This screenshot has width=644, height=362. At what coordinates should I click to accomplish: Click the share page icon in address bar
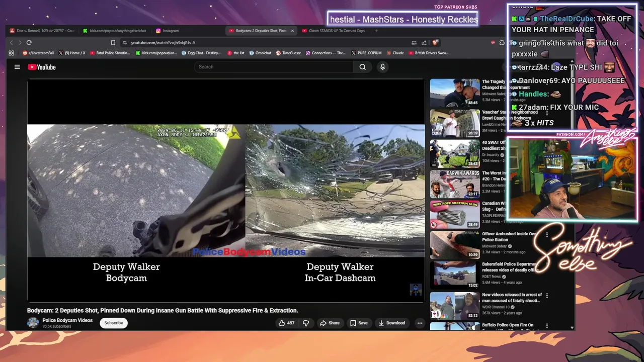coord(424,43)
